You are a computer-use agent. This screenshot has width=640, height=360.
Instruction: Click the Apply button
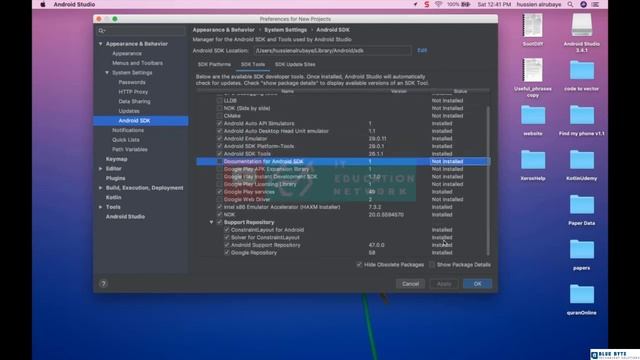click(444, 284)
